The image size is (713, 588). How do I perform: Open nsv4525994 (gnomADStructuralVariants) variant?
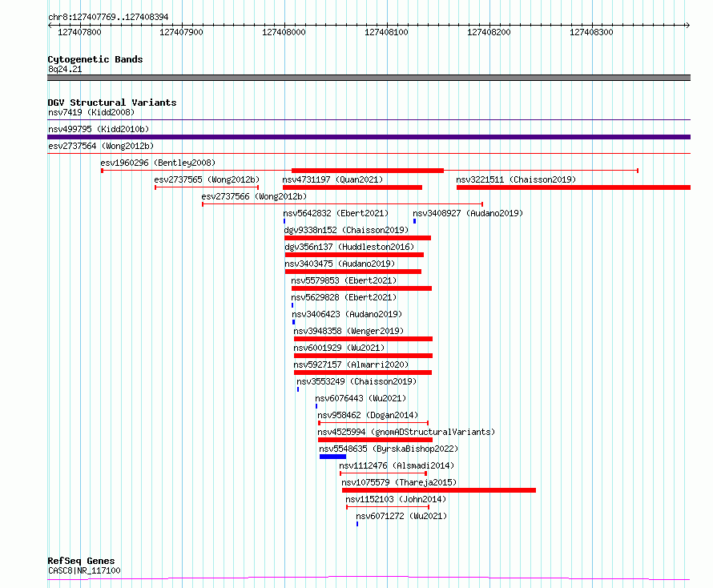(406, 432)
